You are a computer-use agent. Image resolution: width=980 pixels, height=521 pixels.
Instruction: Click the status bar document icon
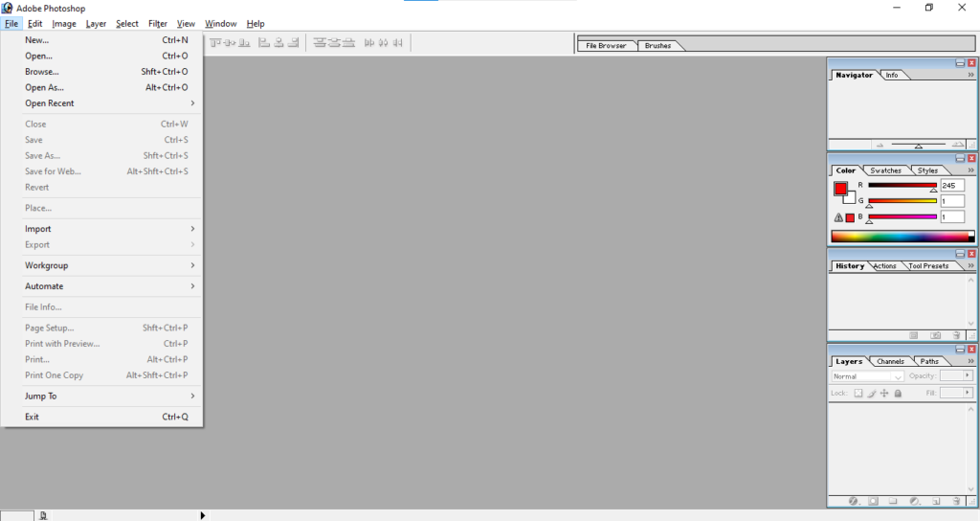(43, 515)
